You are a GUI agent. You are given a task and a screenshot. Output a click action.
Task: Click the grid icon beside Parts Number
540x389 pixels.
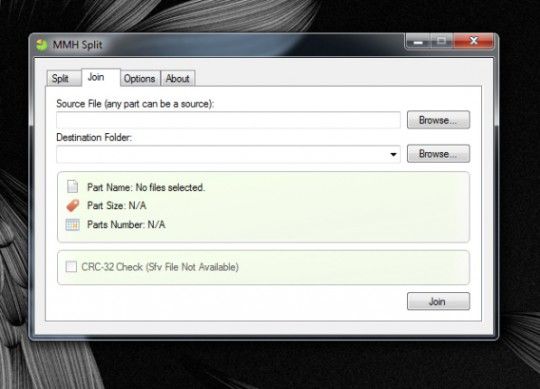tap(73, 224)
